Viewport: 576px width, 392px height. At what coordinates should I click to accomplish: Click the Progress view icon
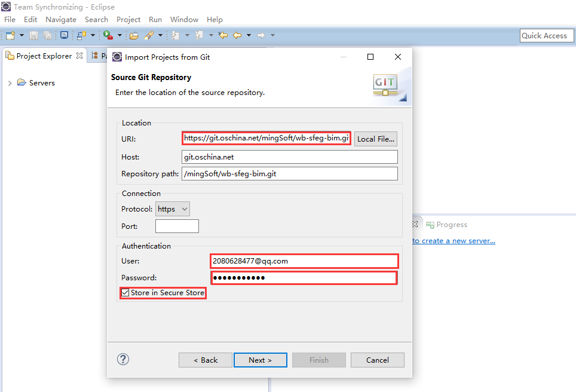click(x=430, y=225)
